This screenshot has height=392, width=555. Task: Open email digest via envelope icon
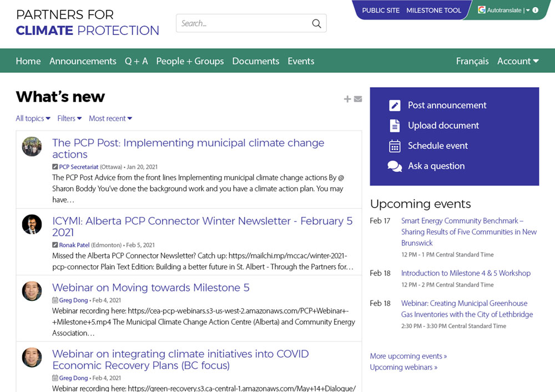tap(358, 99)
